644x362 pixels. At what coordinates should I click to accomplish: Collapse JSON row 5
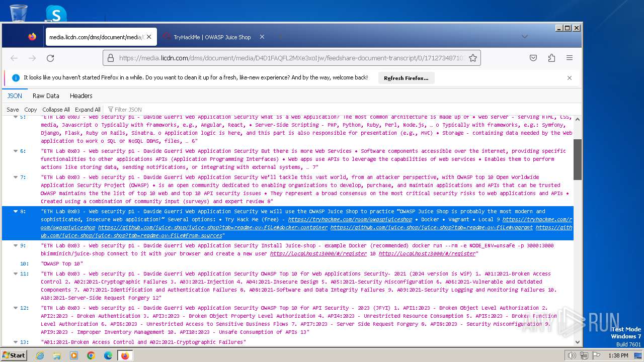coord(16,117)
